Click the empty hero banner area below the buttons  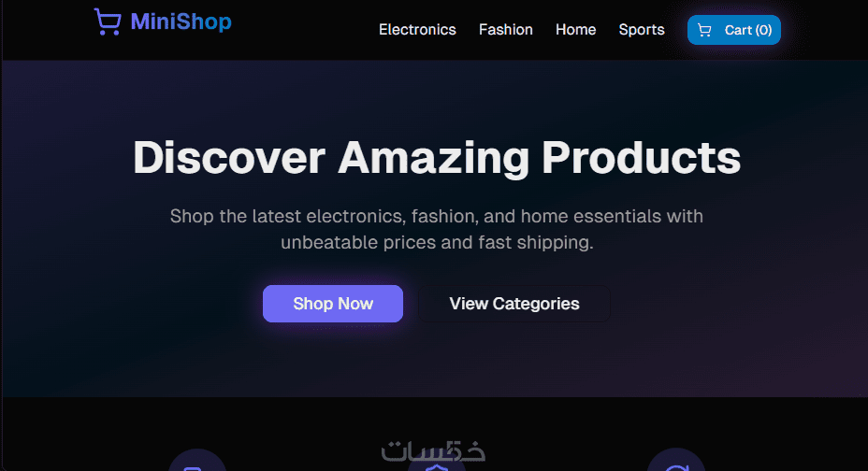(x=437, y=360)
